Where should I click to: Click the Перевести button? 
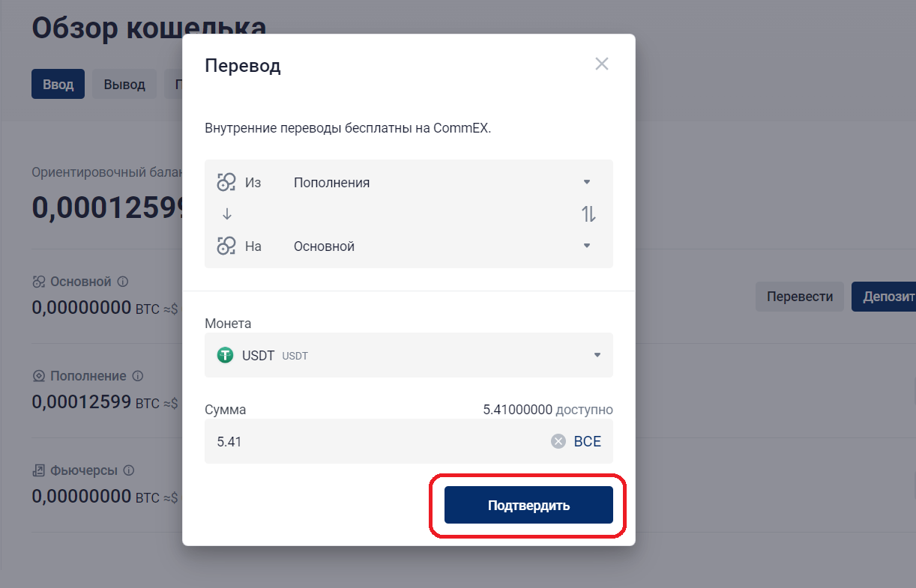point(799,297)
